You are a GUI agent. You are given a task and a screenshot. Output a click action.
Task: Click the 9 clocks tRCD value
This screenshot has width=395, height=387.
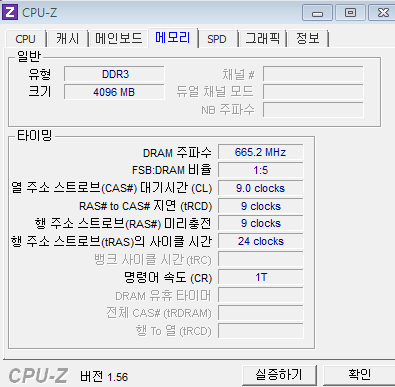pyautogui.click(x=261, y=206)
